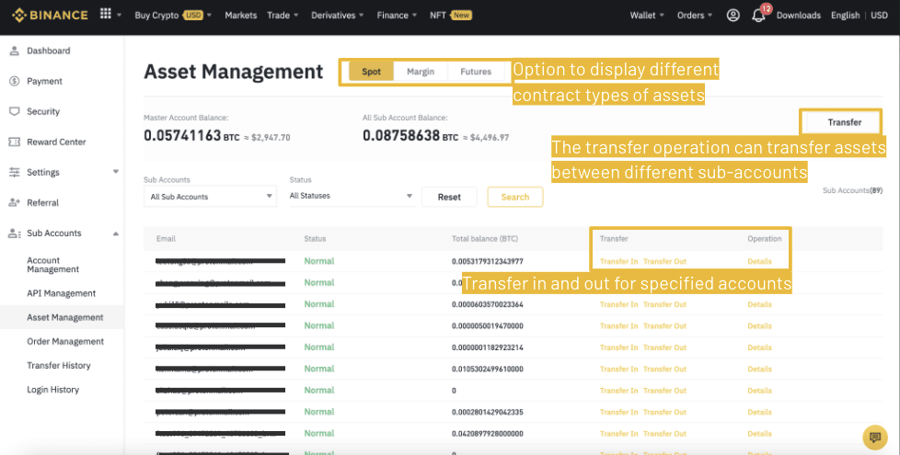The image size is (900, 455).
Task: Open the chat support icon
Action: pos(874,436)
